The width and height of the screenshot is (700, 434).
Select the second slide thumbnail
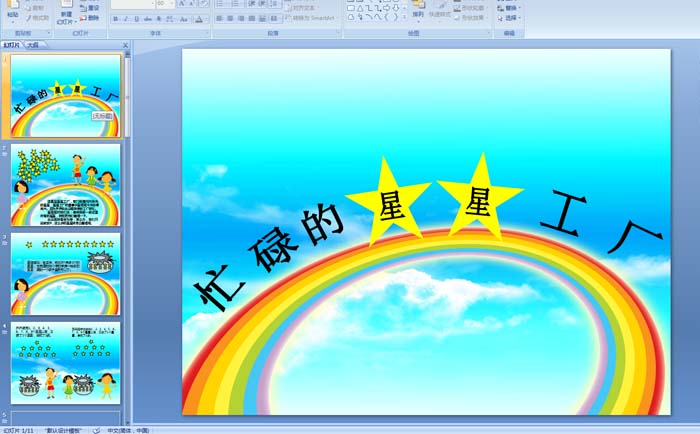click(x=66, y=185)
